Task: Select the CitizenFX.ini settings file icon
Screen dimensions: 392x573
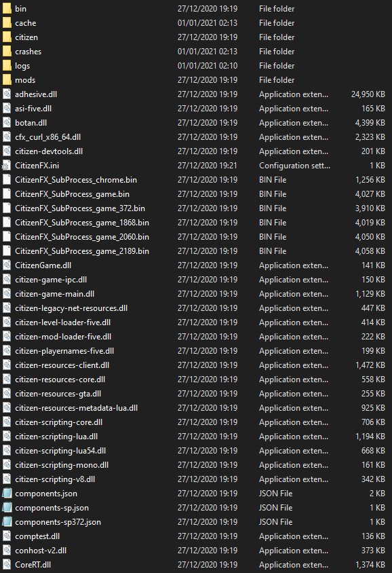Action: click(x=7, y=166)
